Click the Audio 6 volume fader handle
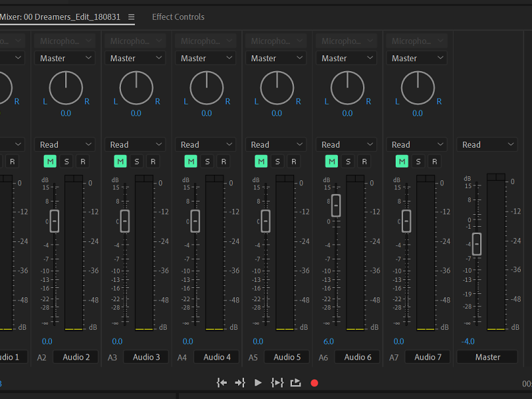 click(x=336, y=205)
